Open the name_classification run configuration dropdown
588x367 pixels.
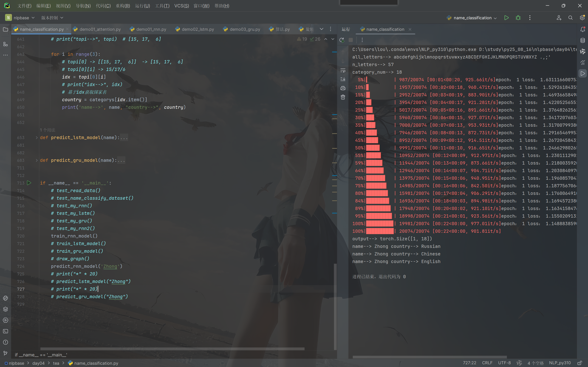472,18
